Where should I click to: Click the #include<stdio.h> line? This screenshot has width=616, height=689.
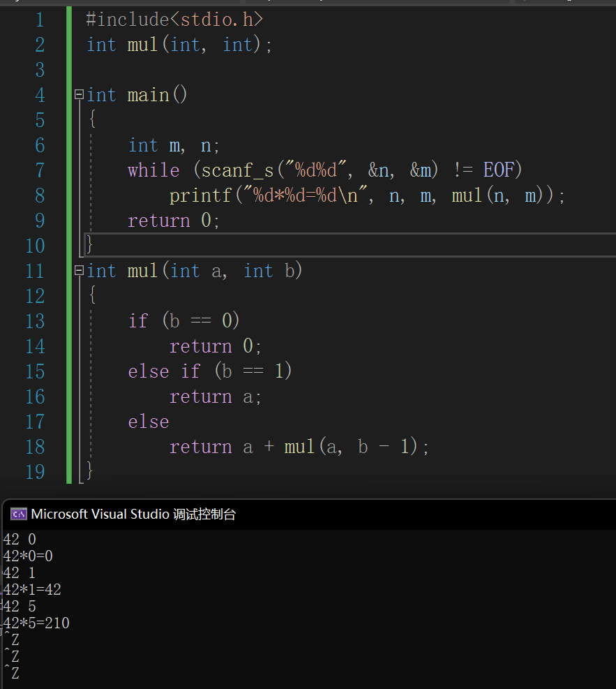coord(174,20)
